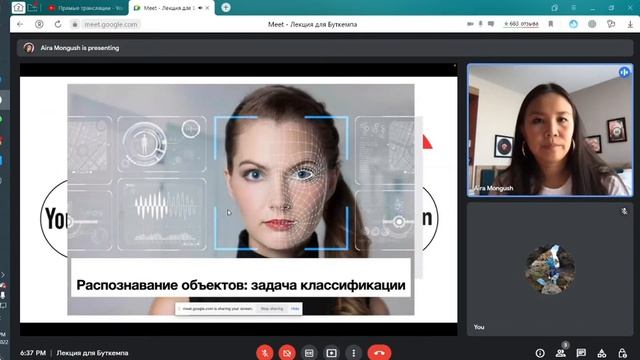Click the meeting name at bottom left
Viewport: 640px width, 360px height.
point(92,353)
